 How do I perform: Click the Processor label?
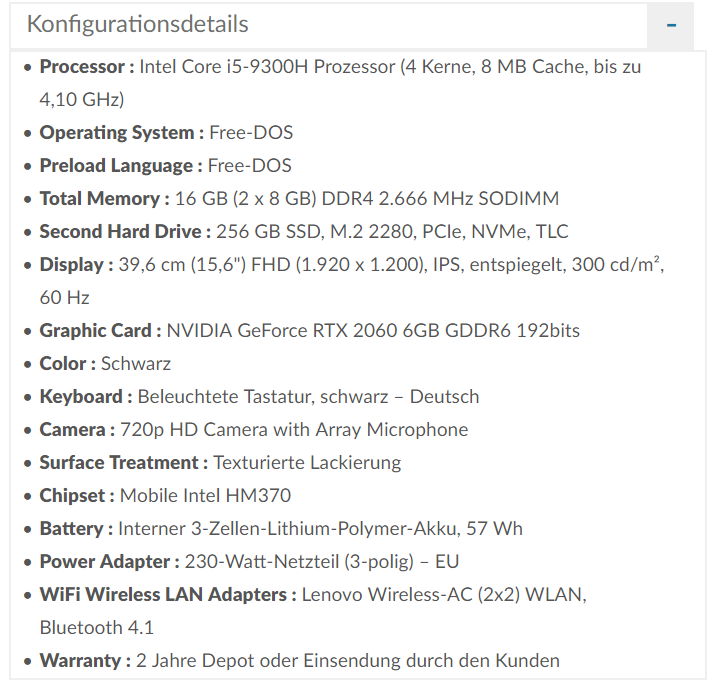coord(86,67)
